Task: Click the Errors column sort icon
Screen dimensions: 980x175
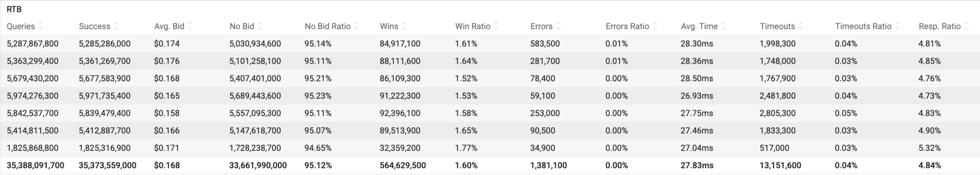Action: click(x=559, y=26)
